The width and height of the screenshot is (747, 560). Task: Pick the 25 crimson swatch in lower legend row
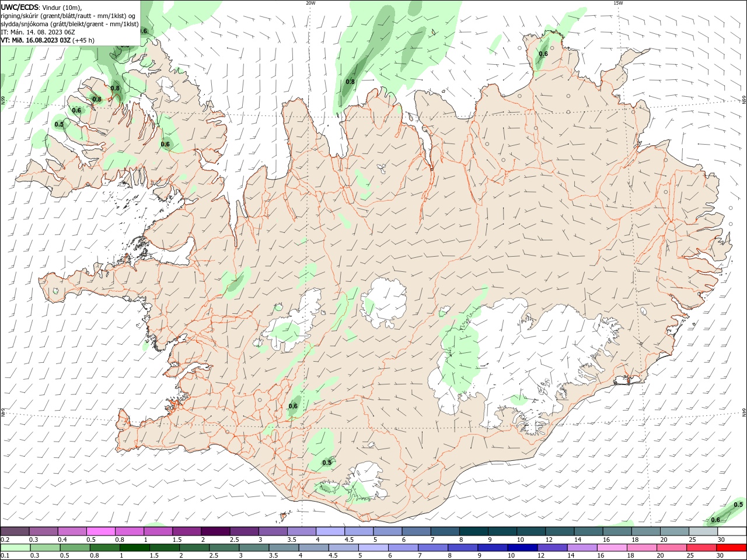tap(702, 548)
